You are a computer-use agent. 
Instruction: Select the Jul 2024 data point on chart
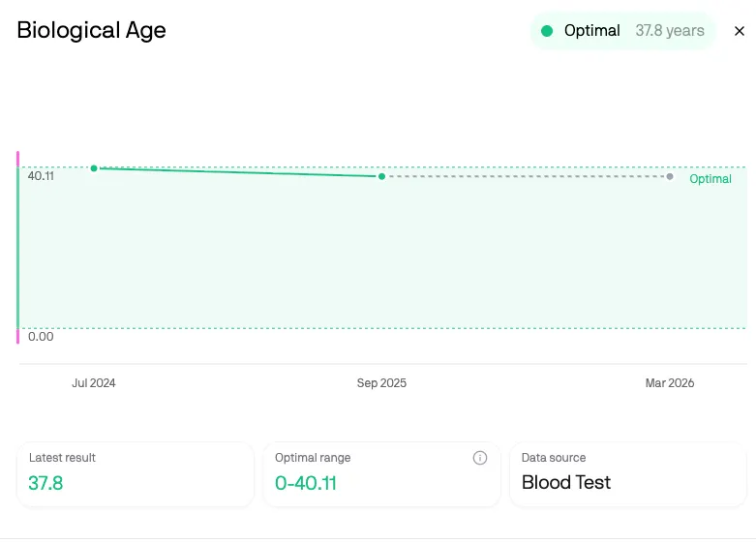point(94,168)
